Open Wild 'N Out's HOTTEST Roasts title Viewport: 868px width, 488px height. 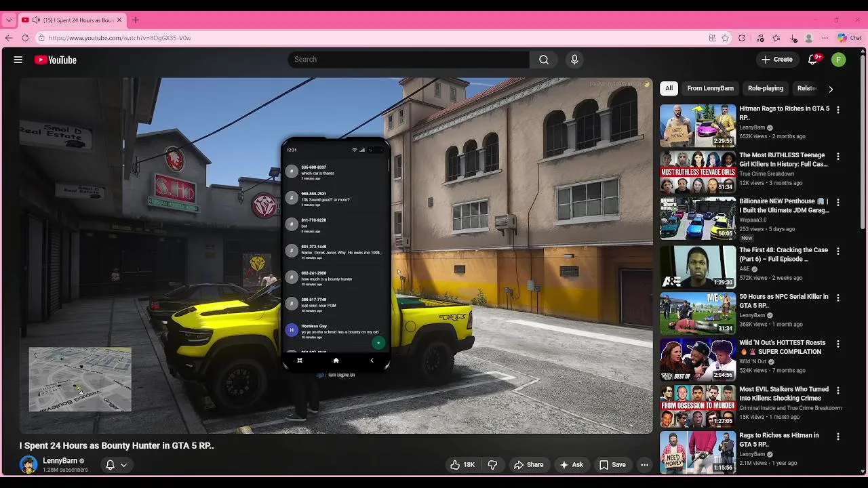click(x=783, y=347)
